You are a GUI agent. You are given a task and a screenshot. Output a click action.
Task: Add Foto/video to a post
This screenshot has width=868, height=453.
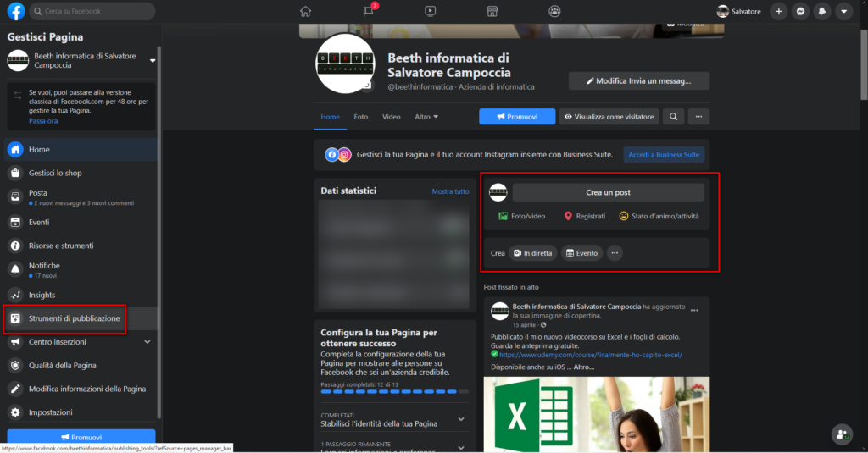click(x=521, y=216)
